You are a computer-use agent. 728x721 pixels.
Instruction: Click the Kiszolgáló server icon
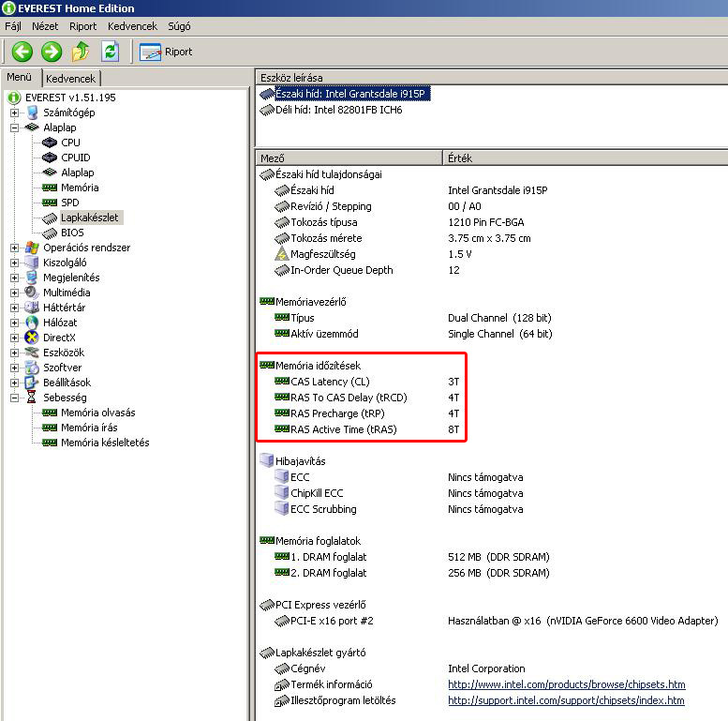click(32, 263)
